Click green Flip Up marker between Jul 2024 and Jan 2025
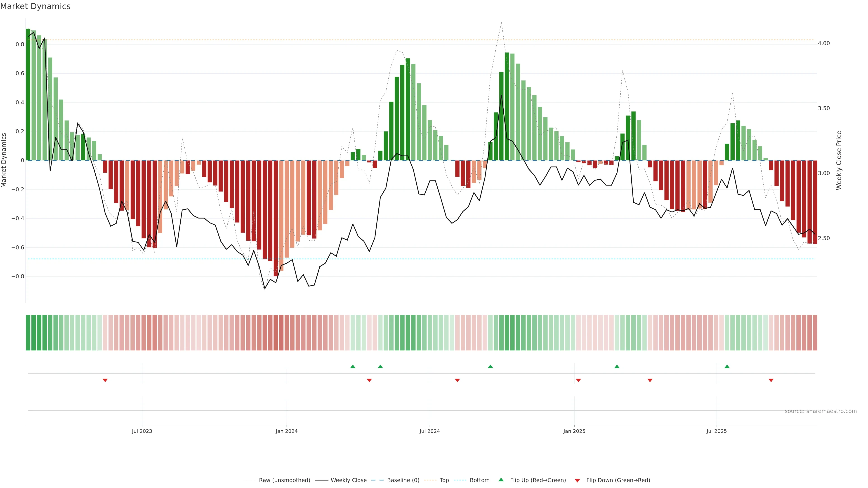The width and height of the screenshot is (868, 488). [x=490, y=366]
